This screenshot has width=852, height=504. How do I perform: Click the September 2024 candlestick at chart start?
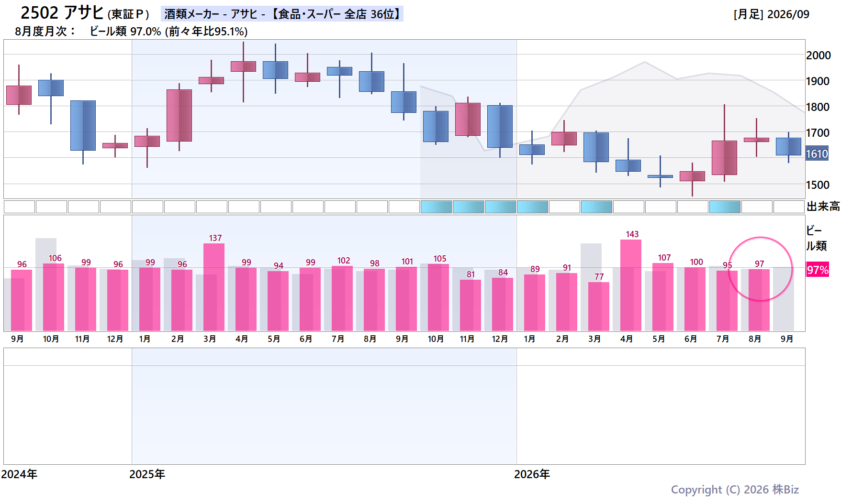(x=19, y=95)
